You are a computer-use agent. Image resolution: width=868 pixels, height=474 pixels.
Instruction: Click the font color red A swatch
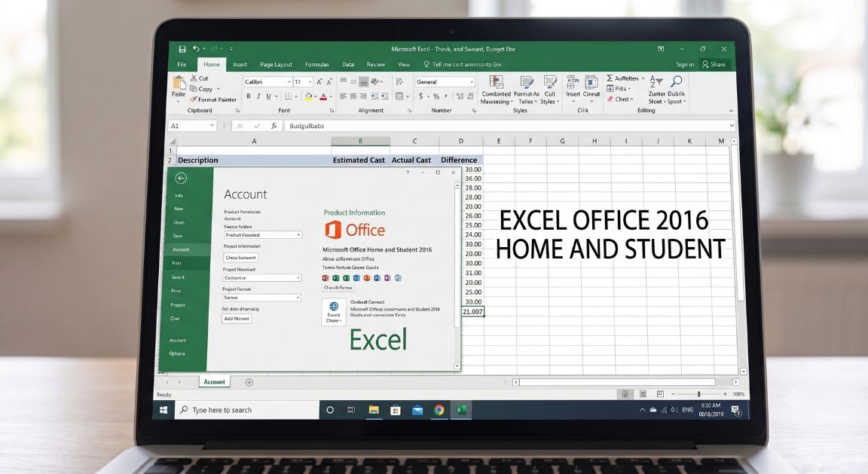pyautogui.click(x=323, y=96)
